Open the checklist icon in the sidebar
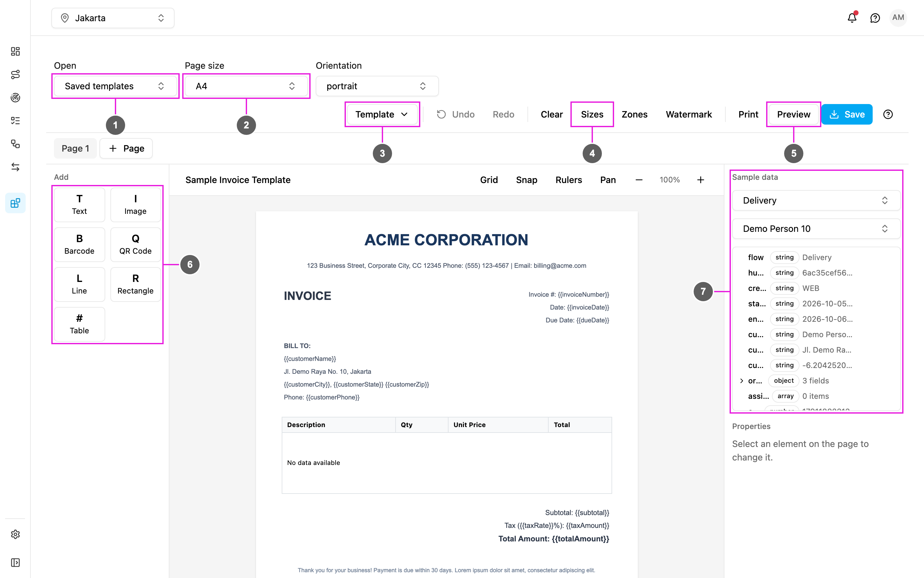 (15, 121)
